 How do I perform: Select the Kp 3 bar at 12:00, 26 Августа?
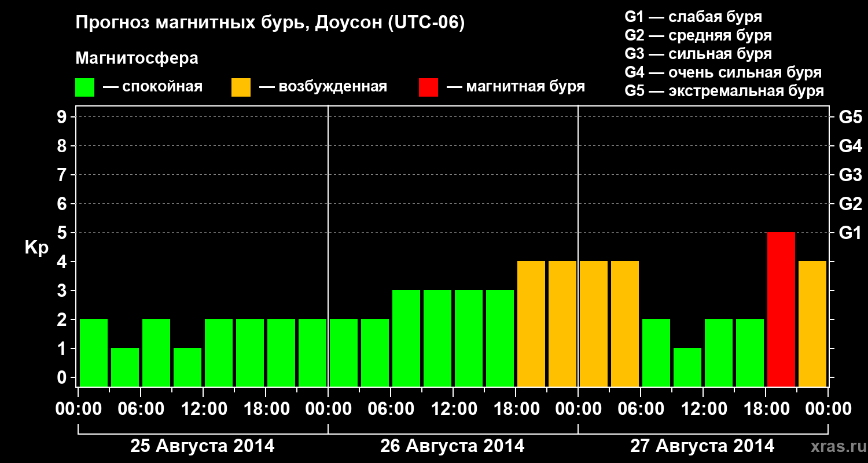click(469, 338)
